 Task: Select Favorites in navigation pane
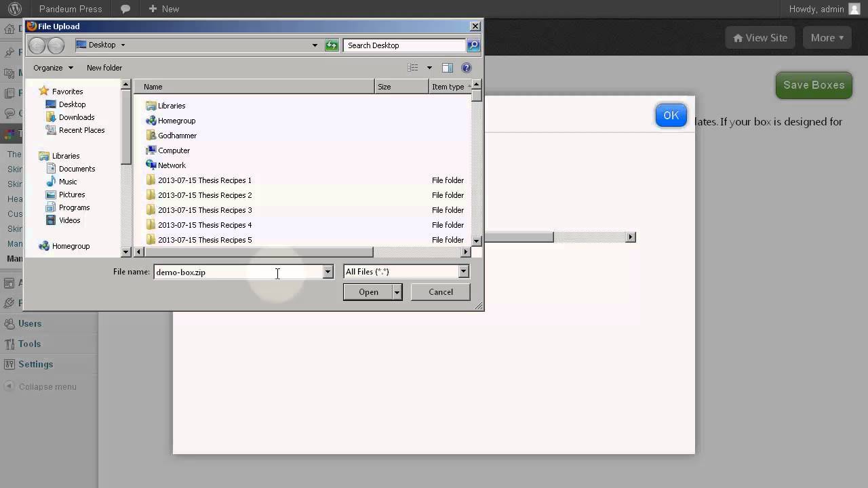point(67,91)
